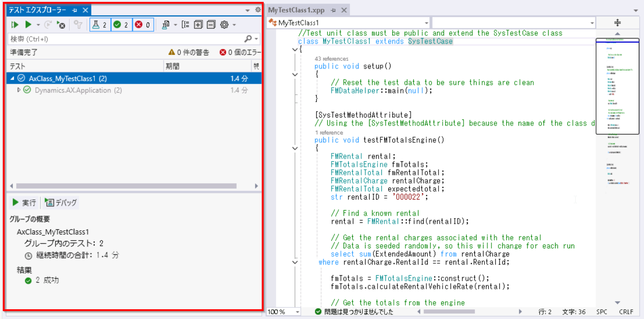The height and width of the screenshot is (319, 644).
Task: Sort by the テスト column header
Action: tap(85, 66)
